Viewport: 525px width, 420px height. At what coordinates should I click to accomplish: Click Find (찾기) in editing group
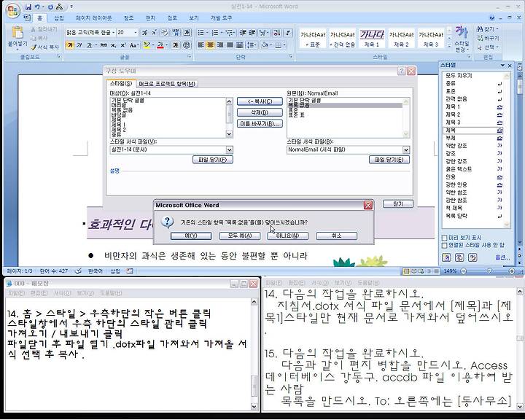tap(488, 29)
